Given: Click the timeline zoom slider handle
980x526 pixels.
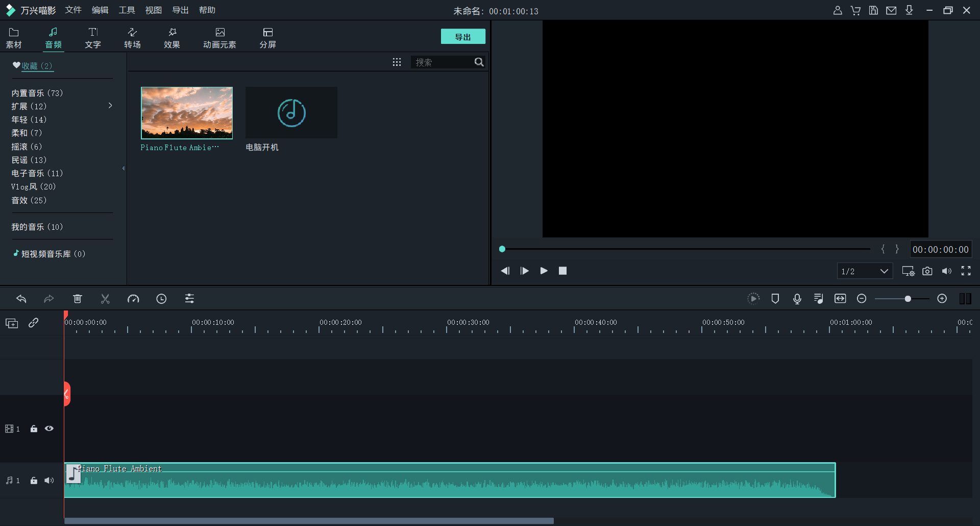Looking at the screenshot, I should pos(908,299).
